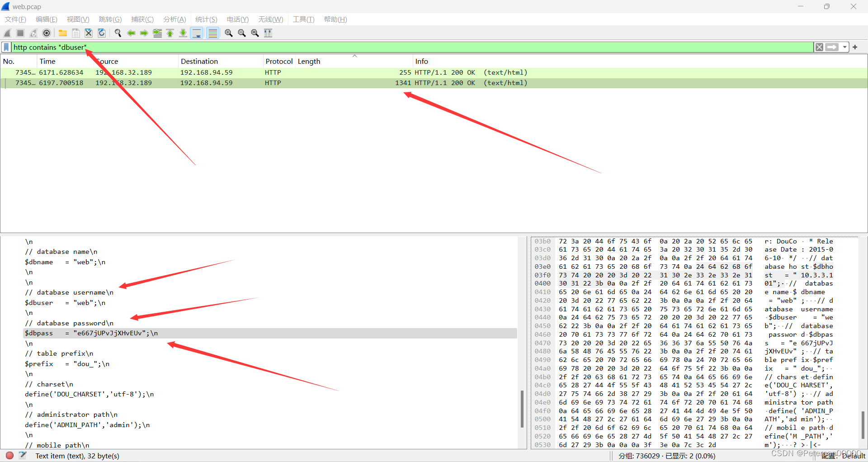The width and height of the screenshot is (868, 462).
Task: Open the 电话(Y) menu
Action: 238,19
